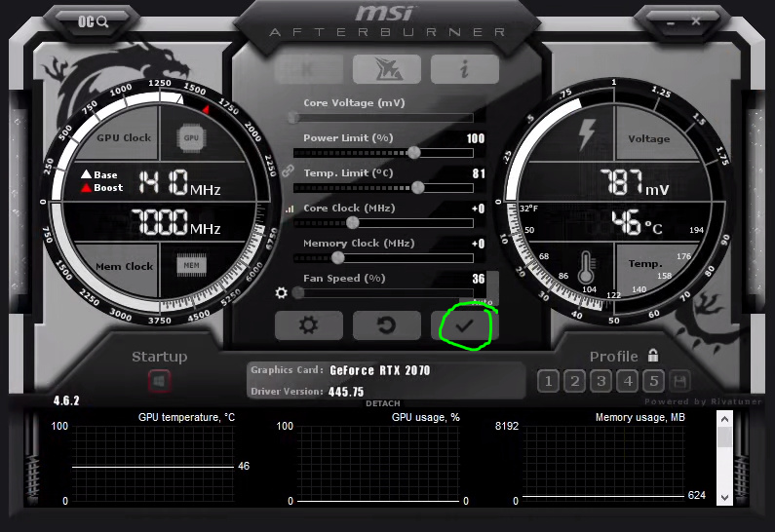This screenshot has width=775, height=532.
Task: Click the Core Voltage slider handle
Action: tap(293, 118)
